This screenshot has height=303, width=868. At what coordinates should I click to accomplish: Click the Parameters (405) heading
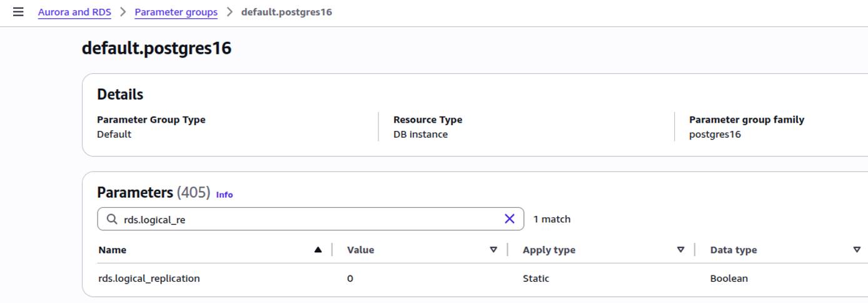[154, 192]
